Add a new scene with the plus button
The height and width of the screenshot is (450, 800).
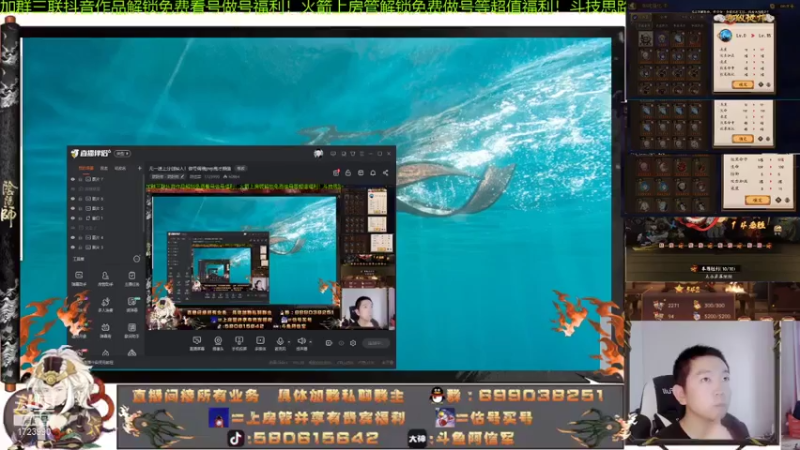(139, 168)
